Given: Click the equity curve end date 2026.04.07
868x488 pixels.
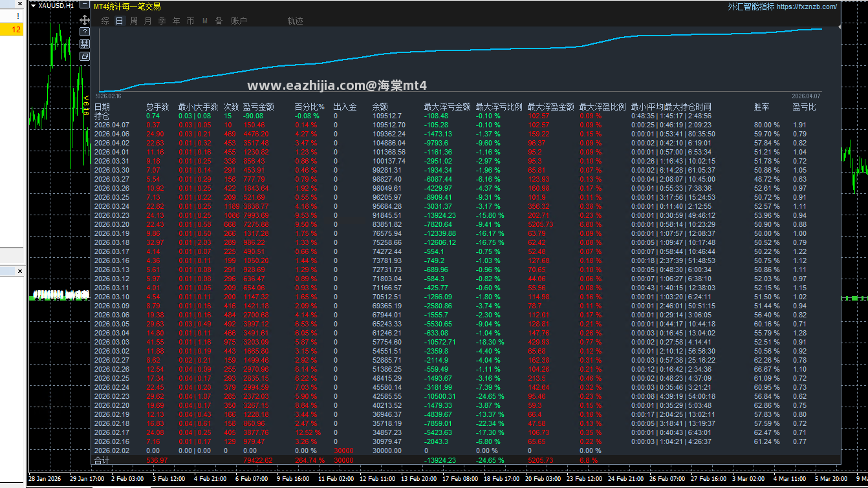Looking at the screenshot, I should click(x=807, y=95).
